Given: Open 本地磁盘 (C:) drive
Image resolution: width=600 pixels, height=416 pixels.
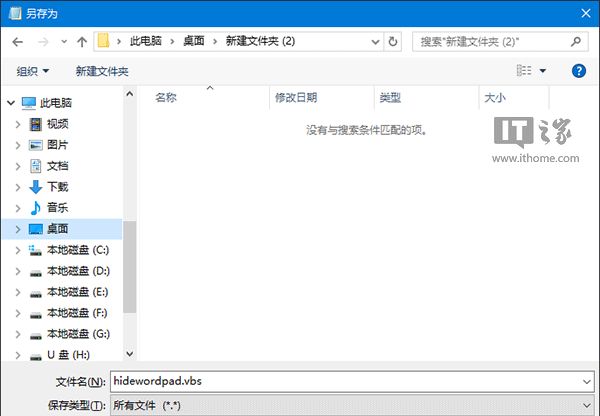Looking at the screenshot, I should coord(78,250).
